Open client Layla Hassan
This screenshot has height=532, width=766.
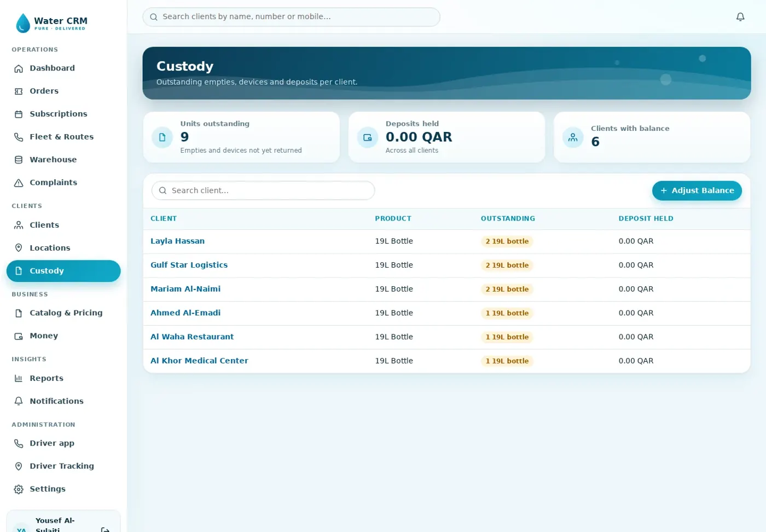177,241
